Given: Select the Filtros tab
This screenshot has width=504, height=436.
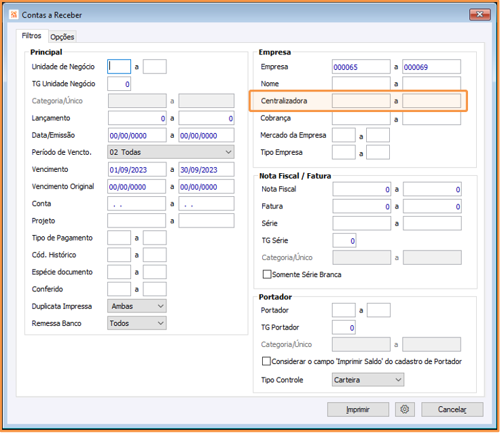Looking at the screenshot, I should click(x=32, y=36).
